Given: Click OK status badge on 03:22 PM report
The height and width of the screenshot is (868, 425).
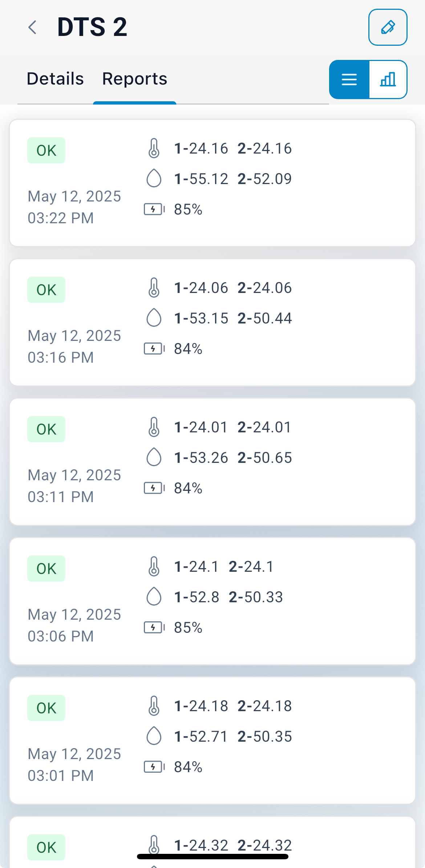Looking at the screenshot, I should [x=46, y=150].
